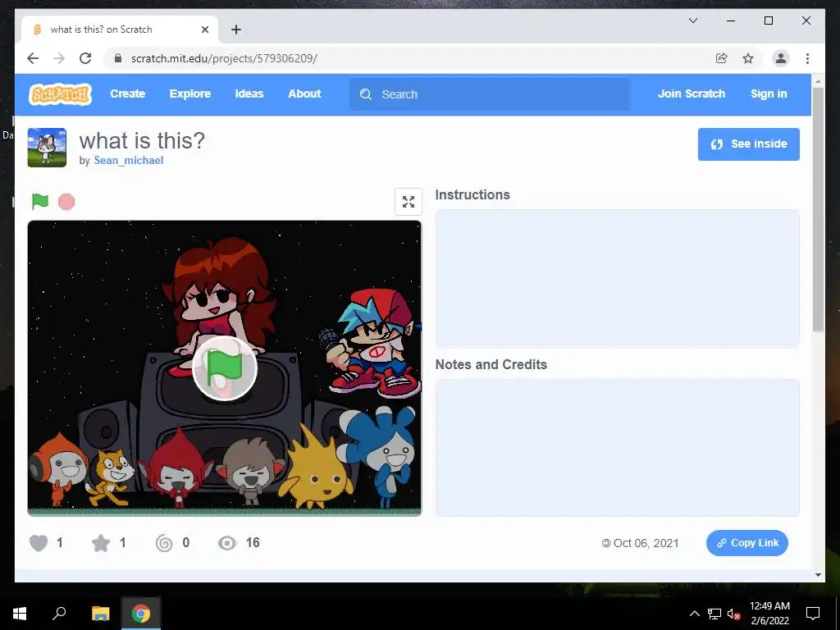Click Sign in
Screen dimensions: 840x630
pos(769,94)
